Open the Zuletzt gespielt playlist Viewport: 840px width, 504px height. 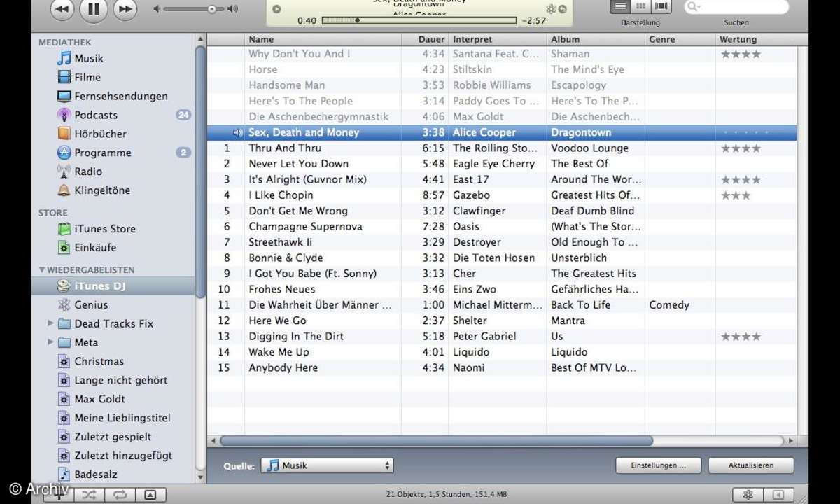coord(113,437)
